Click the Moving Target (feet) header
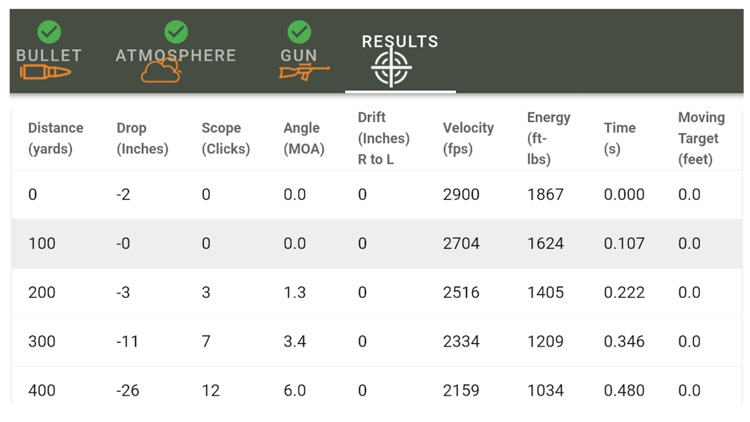The height and width of the screenshot is (422, 750). [x=702, y=138]
